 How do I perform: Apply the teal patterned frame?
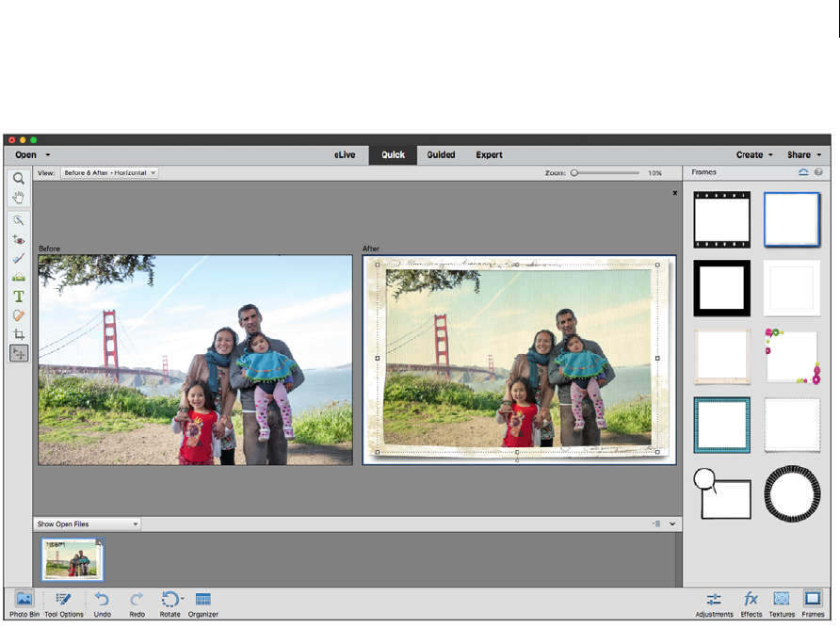(x=721, y=425)
